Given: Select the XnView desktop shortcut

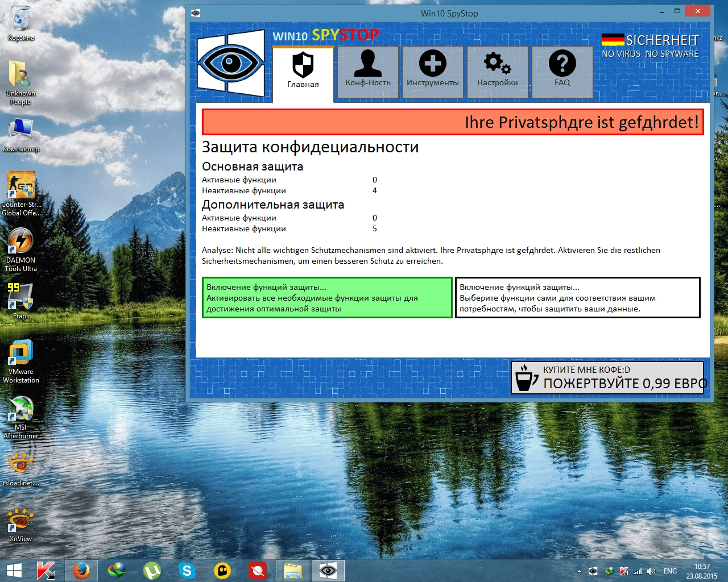Looking at the screenshot, I should click(x=21, y=525).
